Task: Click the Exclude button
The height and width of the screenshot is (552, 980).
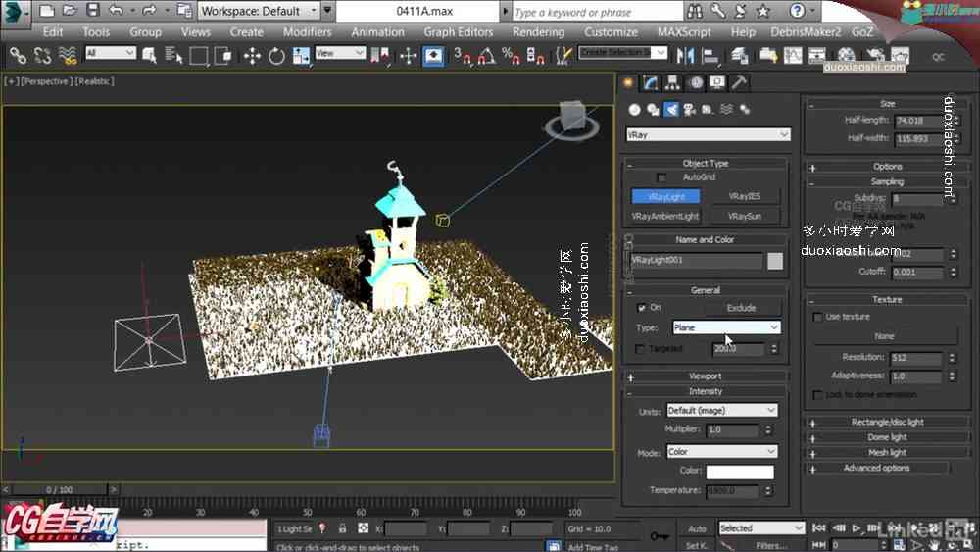Action: [741, 308]
